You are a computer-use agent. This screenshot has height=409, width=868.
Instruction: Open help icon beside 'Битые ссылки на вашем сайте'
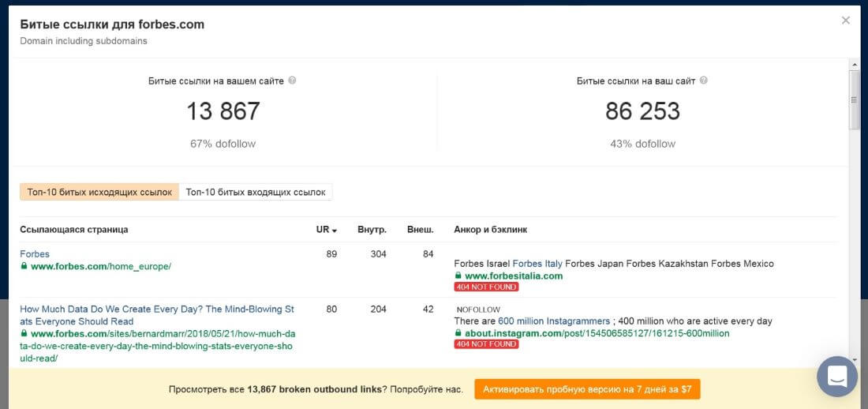coord(292,81)
